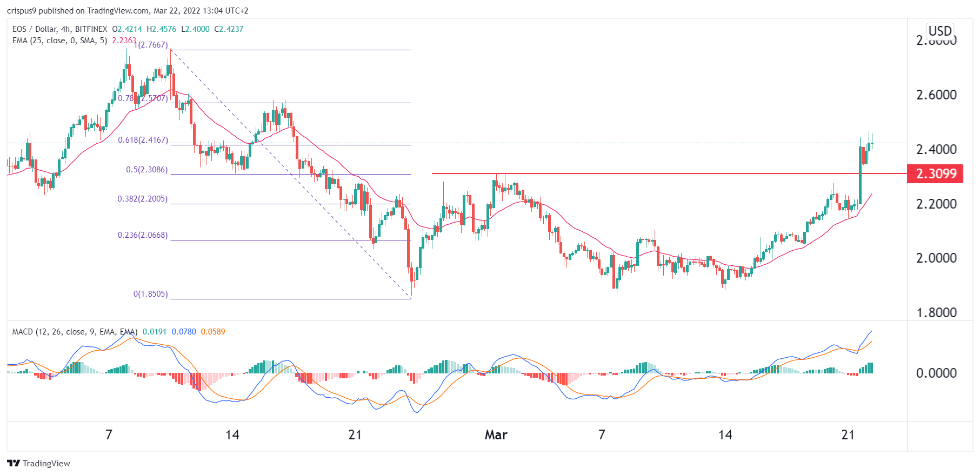Click the MACD signal value 0.0589

pyautogui.click(x=213, y=332)
